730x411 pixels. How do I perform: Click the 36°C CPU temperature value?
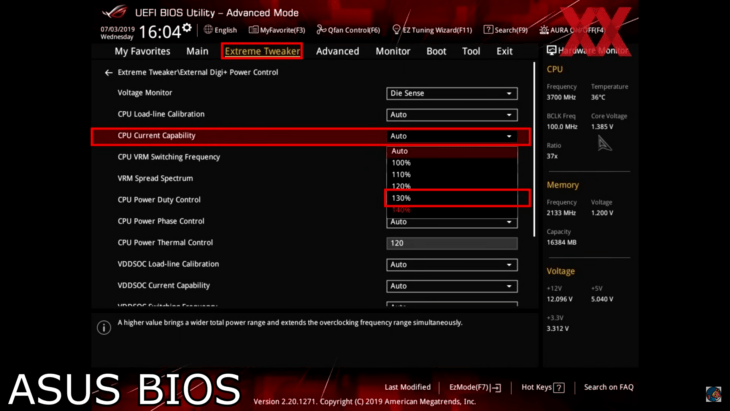pyautogui.click(x=598, y=97)
